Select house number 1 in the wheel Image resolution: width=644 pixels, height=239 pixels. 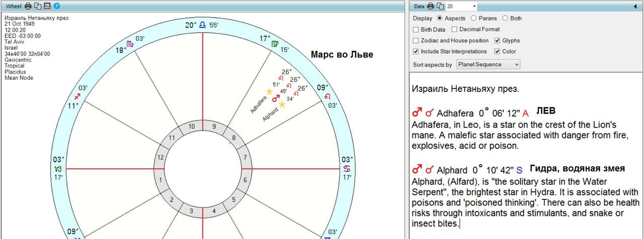(x=160, y=180)
